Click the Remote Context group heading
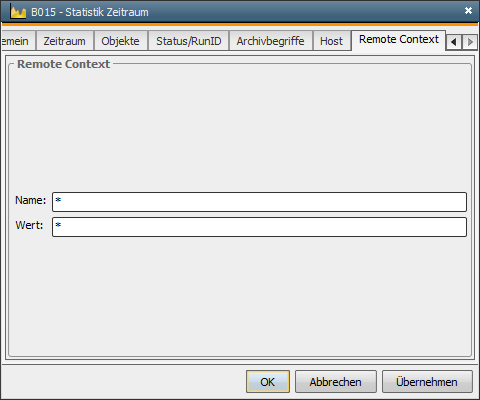 pos(63,64)
